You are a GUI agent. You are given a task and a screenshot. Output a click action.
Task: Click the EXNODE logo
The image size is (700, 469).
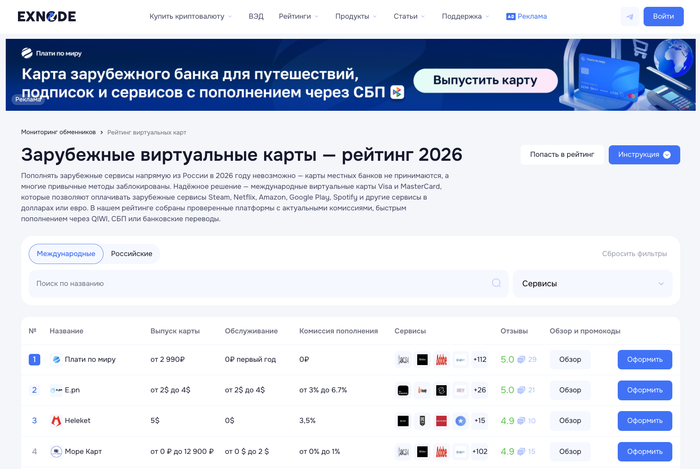pos(46,17)
